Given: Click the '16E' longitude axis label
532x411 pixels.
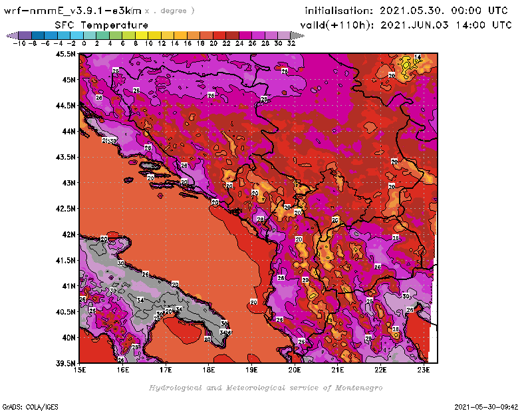Looking at the screenshot, I should click(x=123, y=370).
